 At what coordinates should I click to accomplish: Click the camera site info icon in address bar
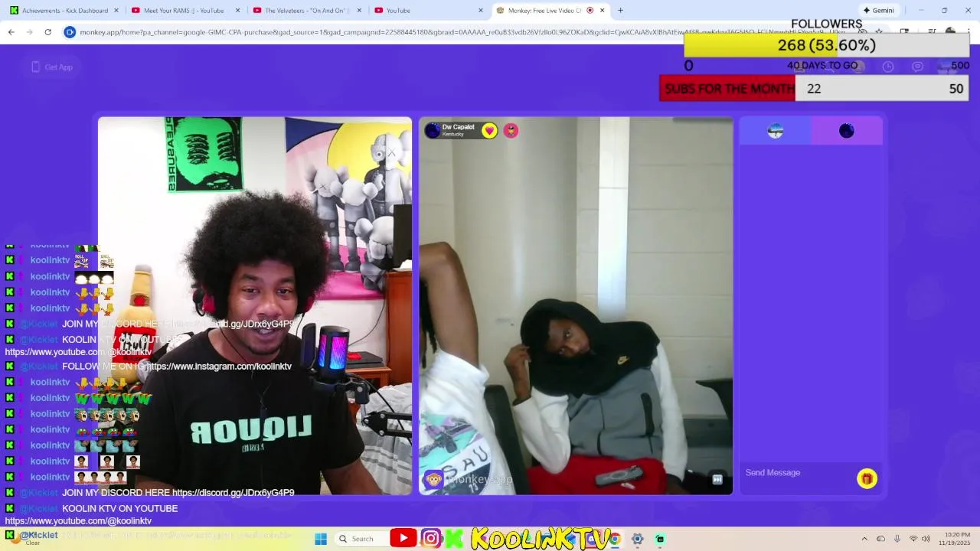(x=70, y=32)
